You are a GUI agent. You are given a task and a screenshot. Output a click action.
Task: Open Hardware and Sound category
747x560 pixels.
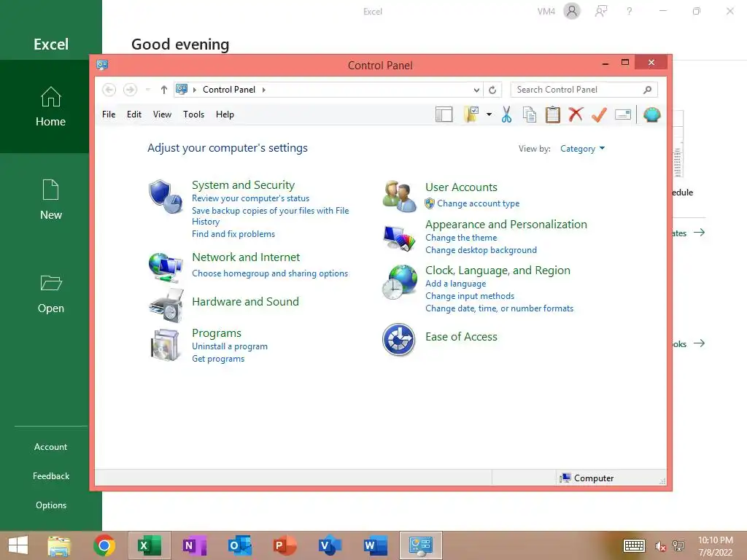(x=245, y=301)
